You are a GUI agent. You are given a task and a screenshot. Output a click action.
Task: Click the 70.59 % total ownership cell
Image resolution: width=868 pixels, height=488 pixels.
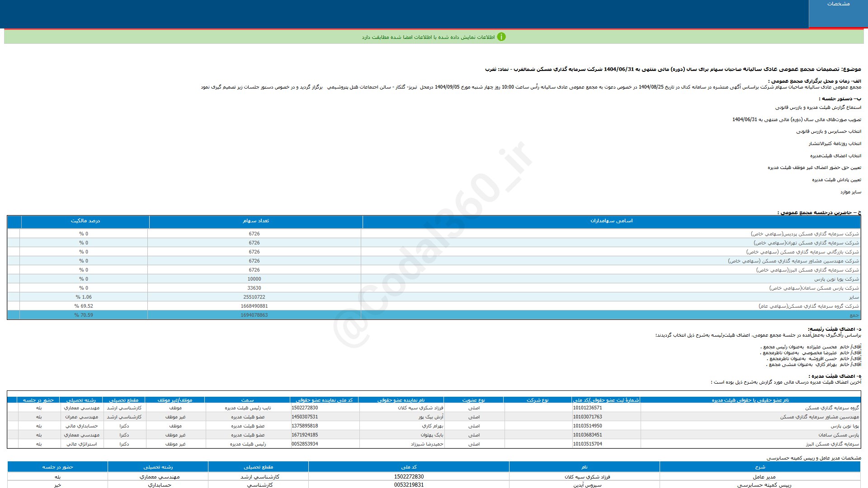click(84, 315)
